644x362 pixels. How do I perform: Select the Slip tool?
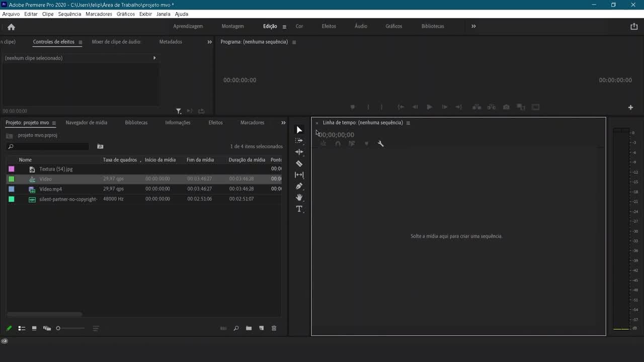pyautogui.click(x=299, y=175)
